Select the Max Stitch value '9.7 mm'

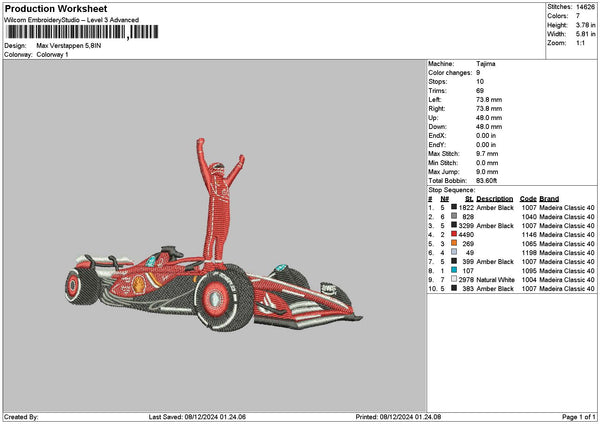(x=487, y=153)
